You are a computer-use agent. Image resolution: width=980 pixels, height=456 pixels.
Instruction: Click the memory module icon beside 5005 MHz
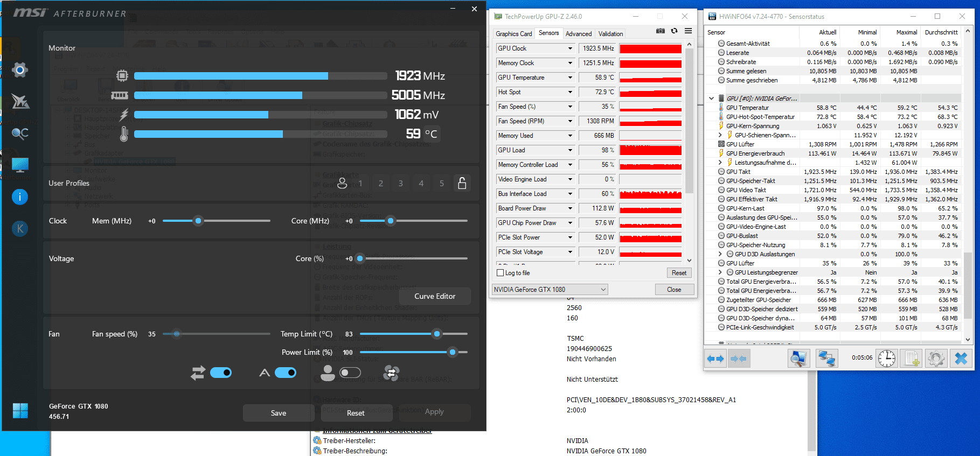coord(120,95)
